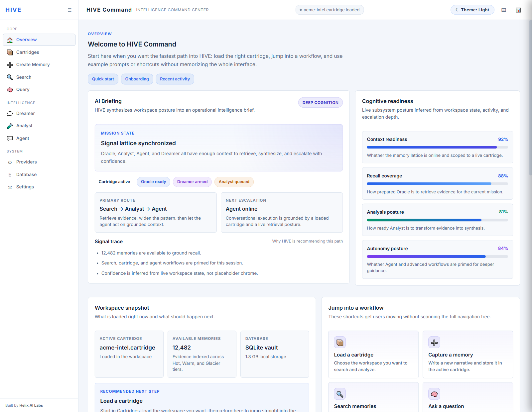The width and height of the screenshot is (532, 412).
Task: Click the Helix AI Labs link
Action: coord(31,405)
